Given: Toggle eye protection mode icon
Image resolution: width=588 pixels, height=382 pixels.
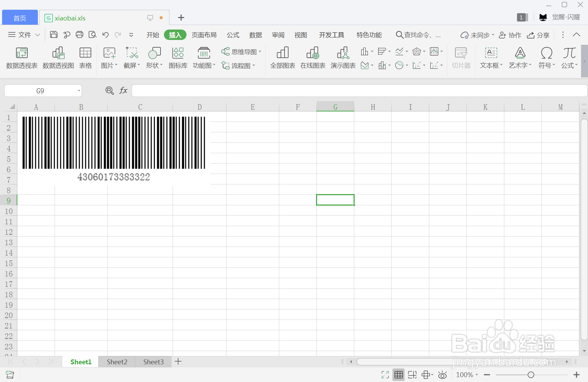Looking at the screenshot, I should click(442, 375).
